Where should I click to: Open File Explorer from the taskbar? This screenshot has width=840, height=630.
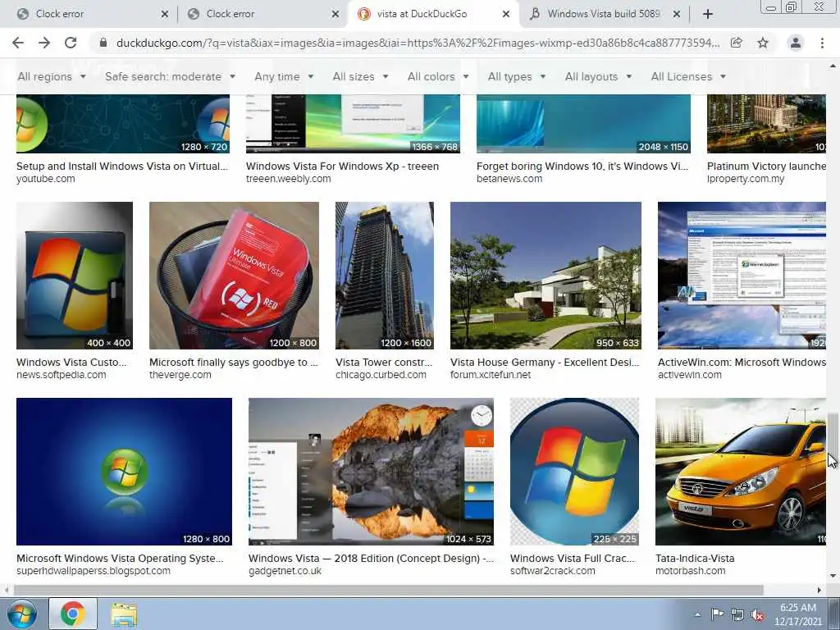coord(125,614)
